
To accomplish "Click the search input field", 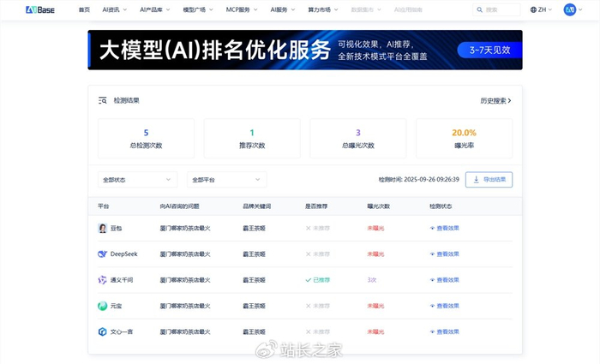I will (x=496, y=9).
